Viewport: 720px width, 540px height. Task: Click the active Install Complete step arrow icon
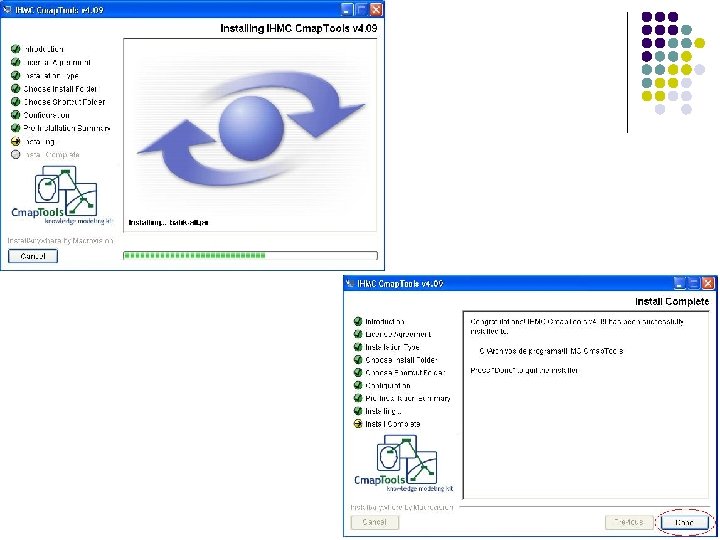pyautogui.click(x=358, y=424)
